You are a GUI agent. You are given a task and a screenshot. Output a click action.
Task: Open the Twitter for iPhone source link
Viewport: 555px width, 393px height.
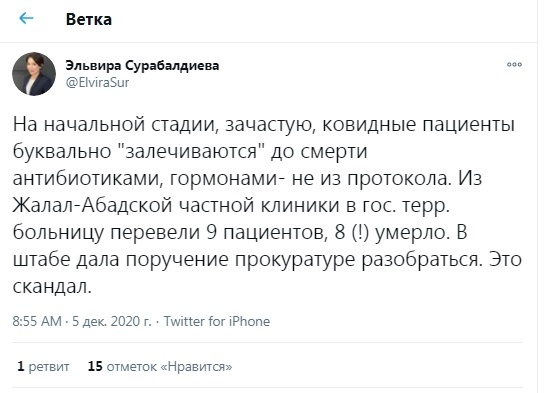click(217, 321)
